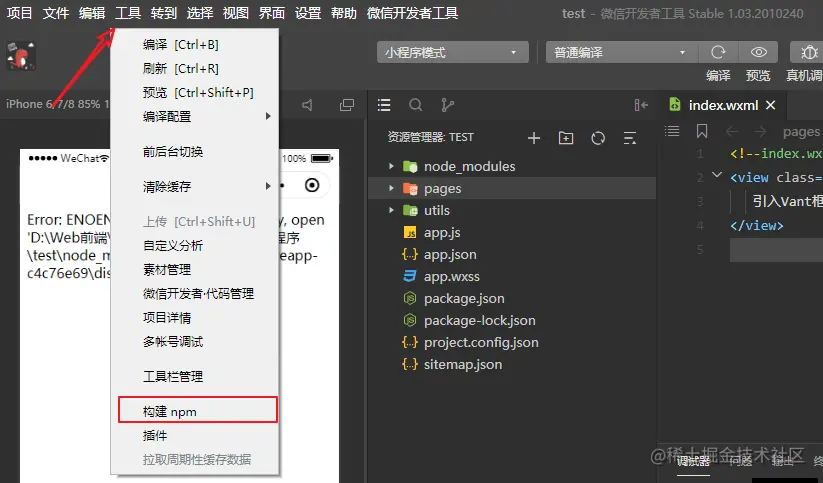The image size is (823, 483).
Task: Choose 刷新 [Ctrl+R] menu entry
Action: (x=195, y=68)
